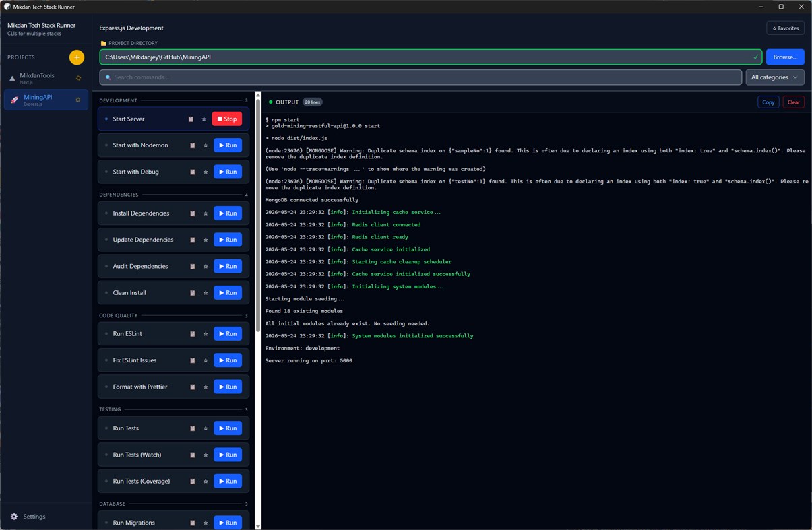Star the Start with Debug command
Viewport: 812px width, 530px height.
pos(206,172)
